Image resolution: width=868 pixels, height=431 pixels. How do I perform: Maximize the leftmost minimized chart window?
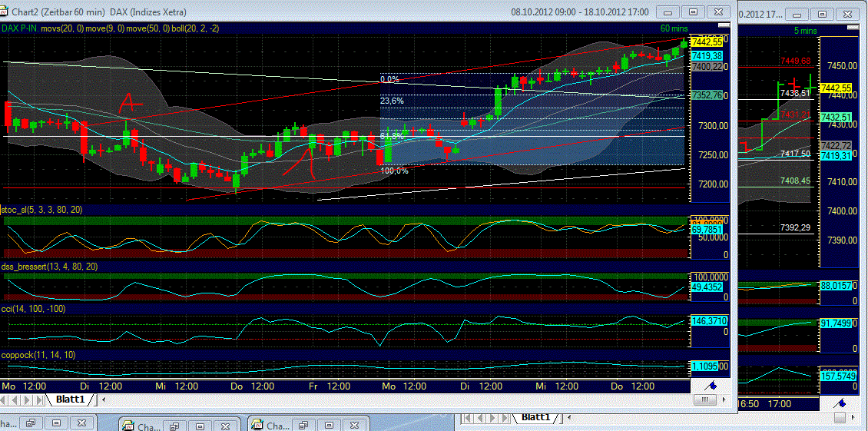57,423
